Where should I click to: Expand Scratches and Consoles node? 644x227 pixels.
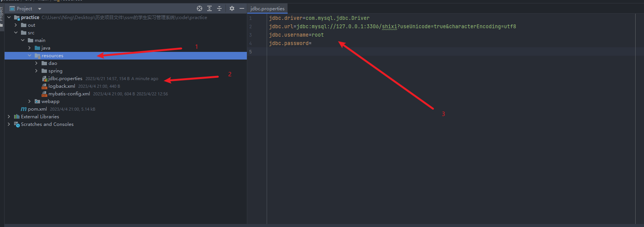tap(9, 124)
